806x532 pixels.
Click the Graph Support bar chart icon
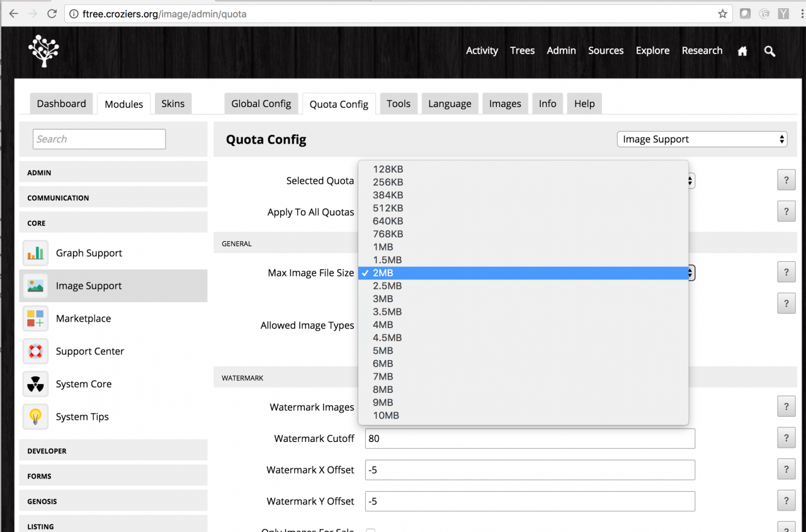[x=36, y=253]
